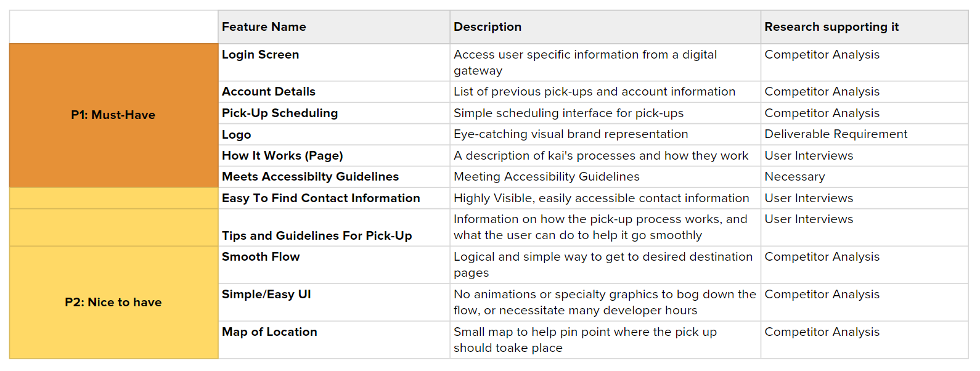The height and width of the screenshot is (371, 980).
Task: Select the Logo feature cell
Action: 334,134
